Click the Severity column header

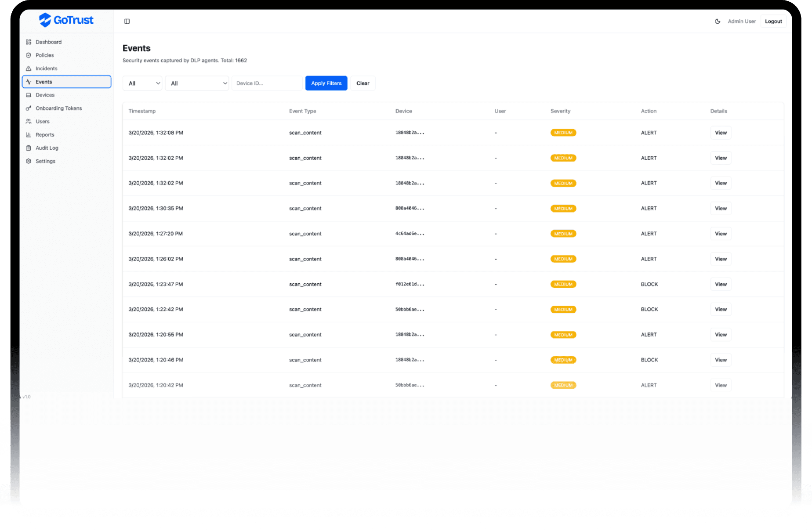560,111
